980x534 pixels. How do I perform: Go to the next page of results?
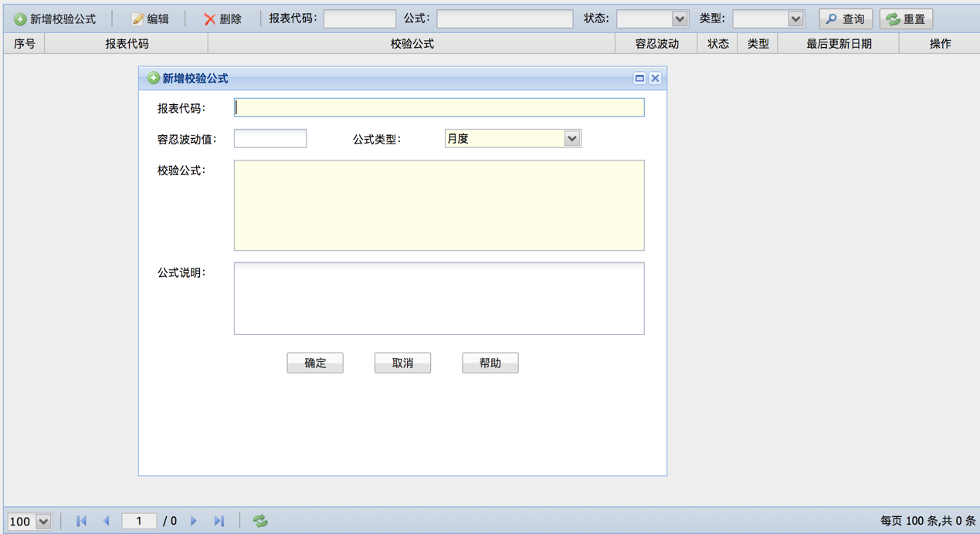tap(194, 522)
